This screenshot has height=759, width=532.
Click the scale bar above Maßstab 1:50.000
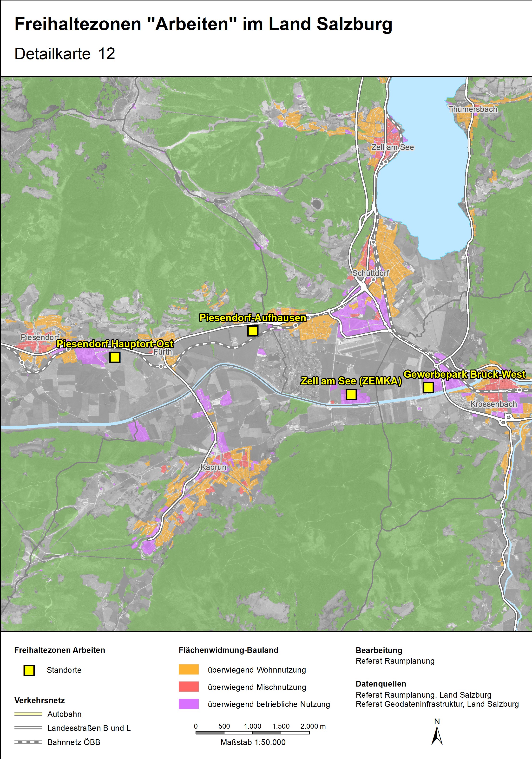pos(252,733)
